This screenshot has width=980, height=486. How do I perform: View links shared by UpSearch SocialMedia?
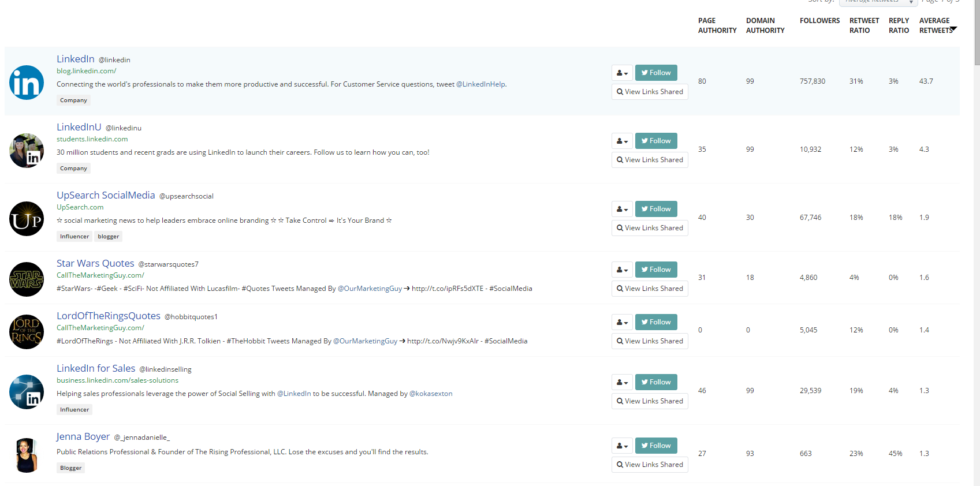pyautogui.click(x=650, y=228)
